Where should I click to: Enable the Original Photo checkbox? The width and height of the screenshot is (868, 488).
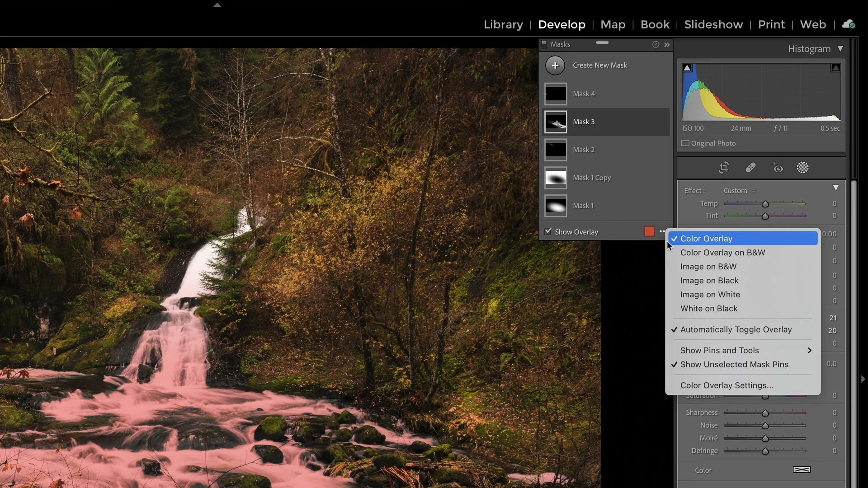pyautogui.click(x=685, y=143)
